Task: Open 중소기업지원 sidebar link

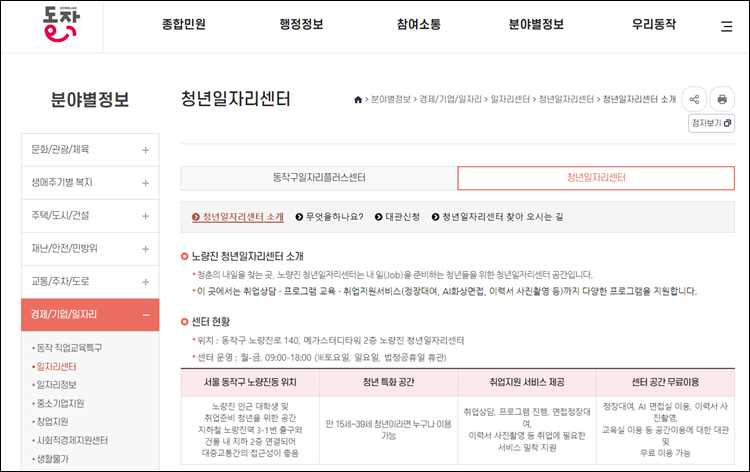Action: click(60, 404)
